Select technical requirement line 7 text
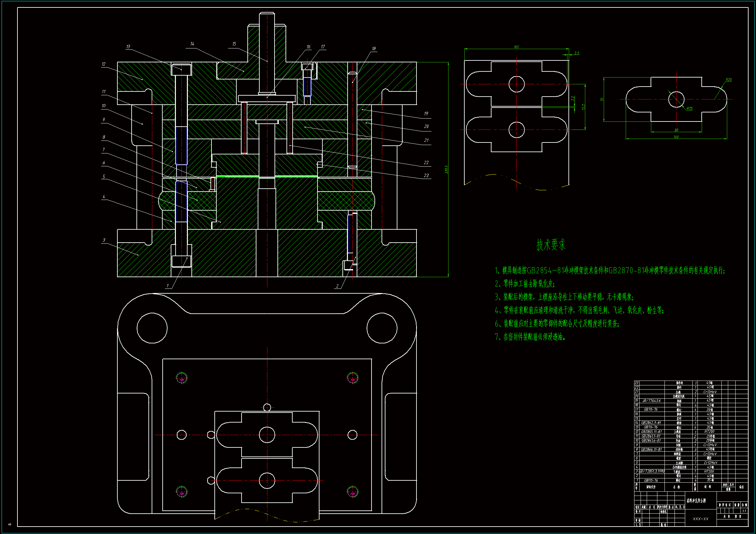This screenshot has height=534, width=756. (530, 337)
